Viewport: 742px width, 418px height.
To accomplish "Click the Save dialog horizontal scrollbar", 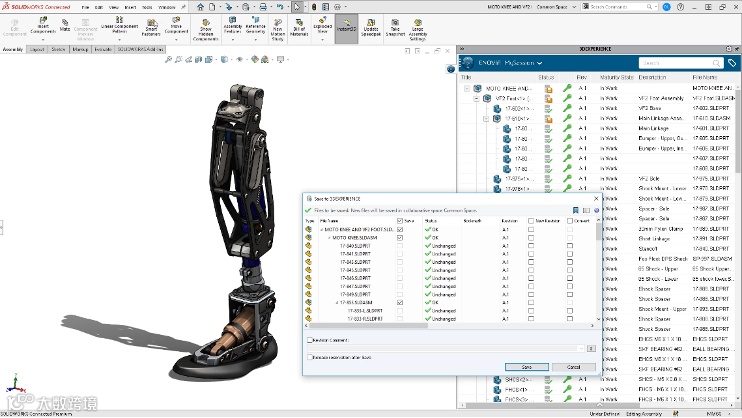I will coord(369,326).
